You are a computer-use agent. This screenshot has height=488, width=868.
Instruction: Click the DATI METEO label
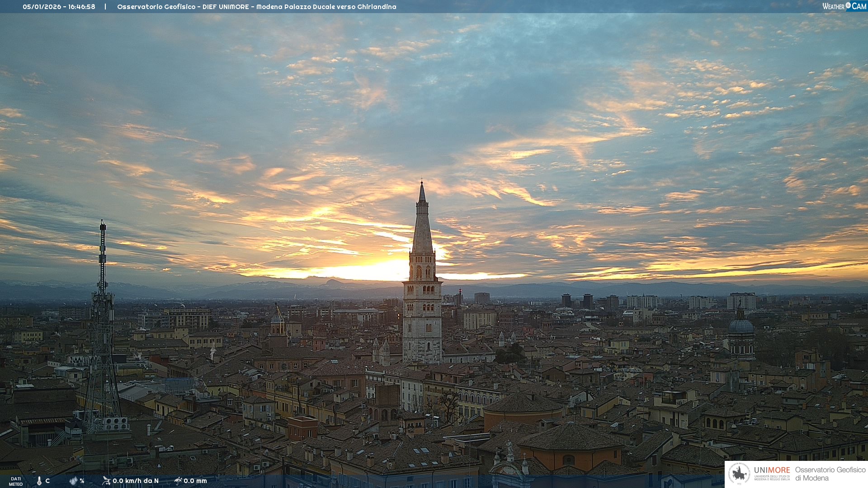[16, 481]
